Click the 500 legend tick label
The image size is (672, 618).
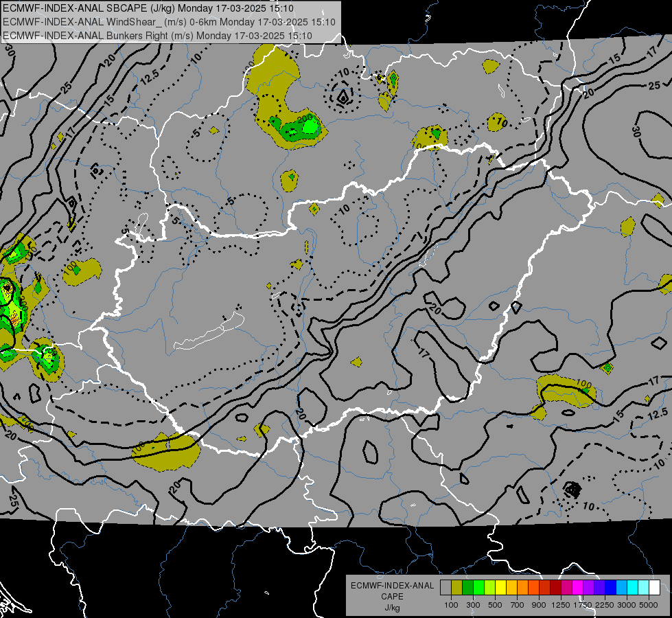pyautogui.click(x=495, y=605)
